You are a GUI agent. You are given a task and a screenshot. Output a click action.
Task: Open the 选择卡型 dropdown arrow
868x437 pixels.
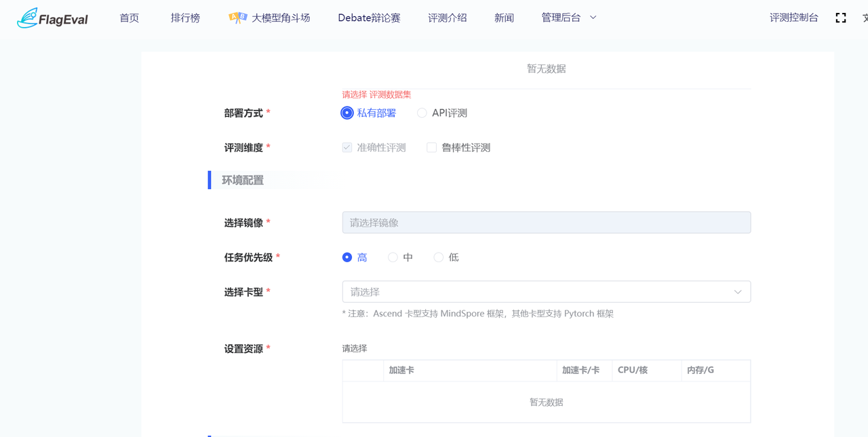(738, 292)
